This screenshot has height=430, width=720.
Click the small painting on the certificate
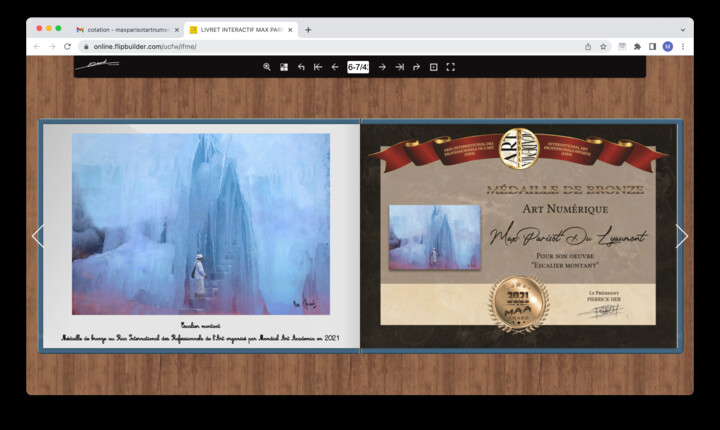coord(435,237)
